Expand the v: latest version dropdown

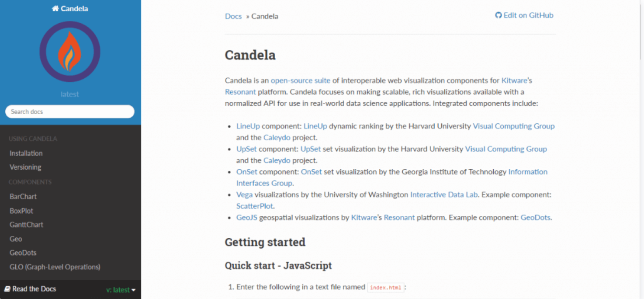coord(121,290)
